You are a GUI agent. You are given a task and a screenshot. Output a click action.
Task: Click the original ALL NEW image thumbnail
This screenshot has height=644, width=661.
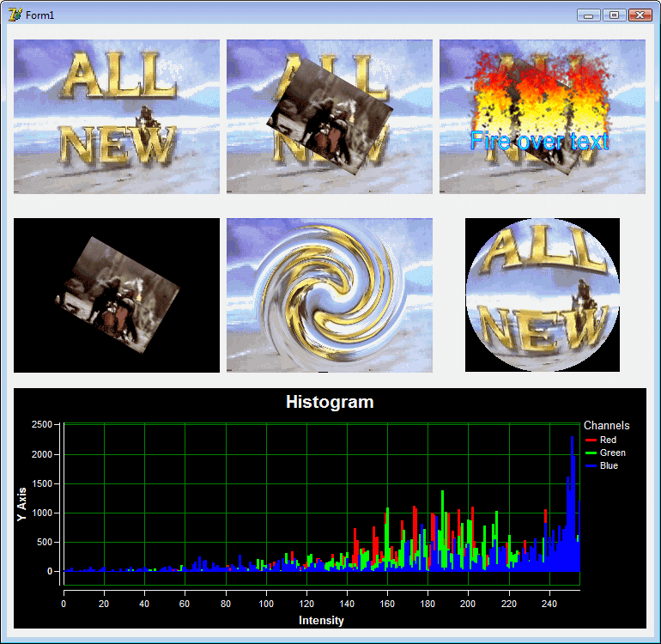(x=117, y=117)
